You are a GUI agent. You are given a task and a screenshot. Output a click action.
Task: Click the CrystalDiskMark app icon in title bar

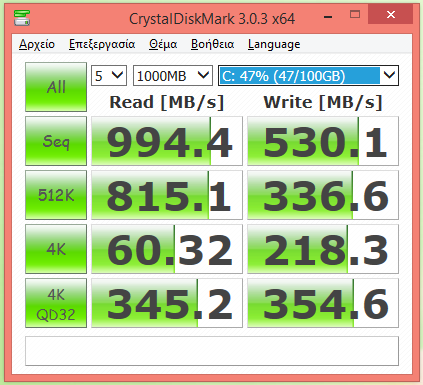click(22, 18)
